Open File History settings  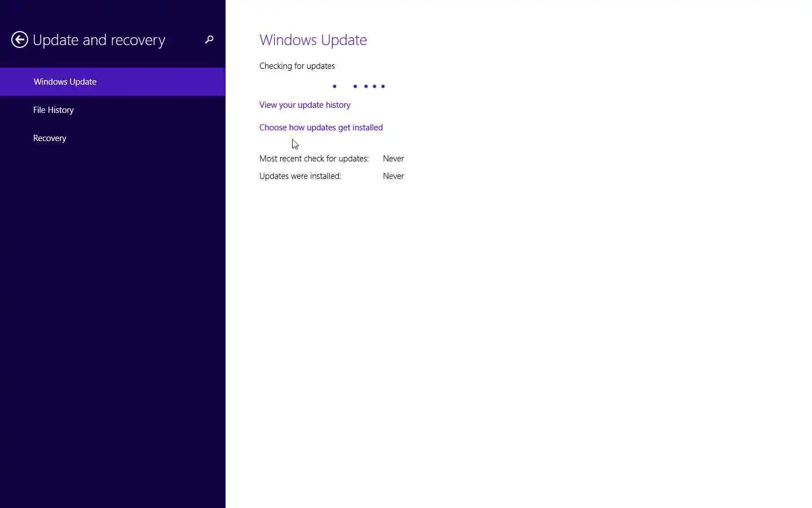coord(113,110)
